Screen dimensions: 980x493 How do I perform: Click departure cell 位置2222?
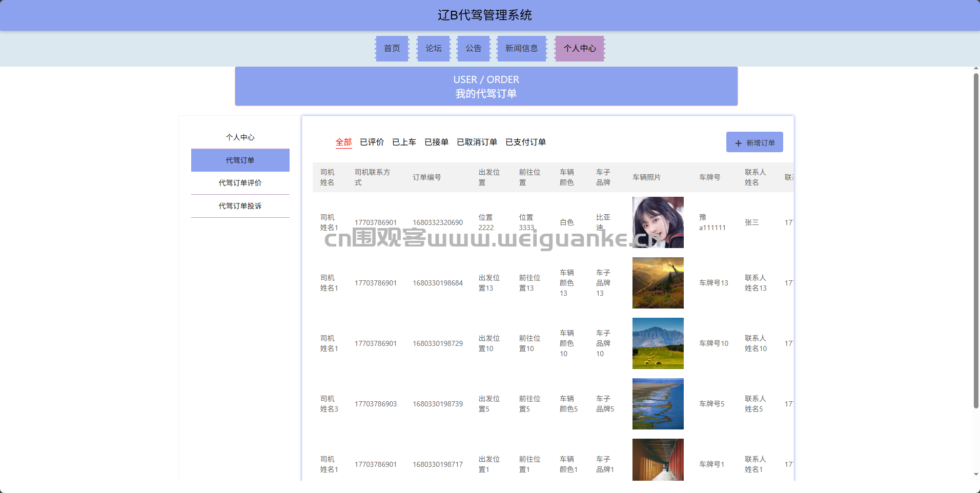point(486,222)
